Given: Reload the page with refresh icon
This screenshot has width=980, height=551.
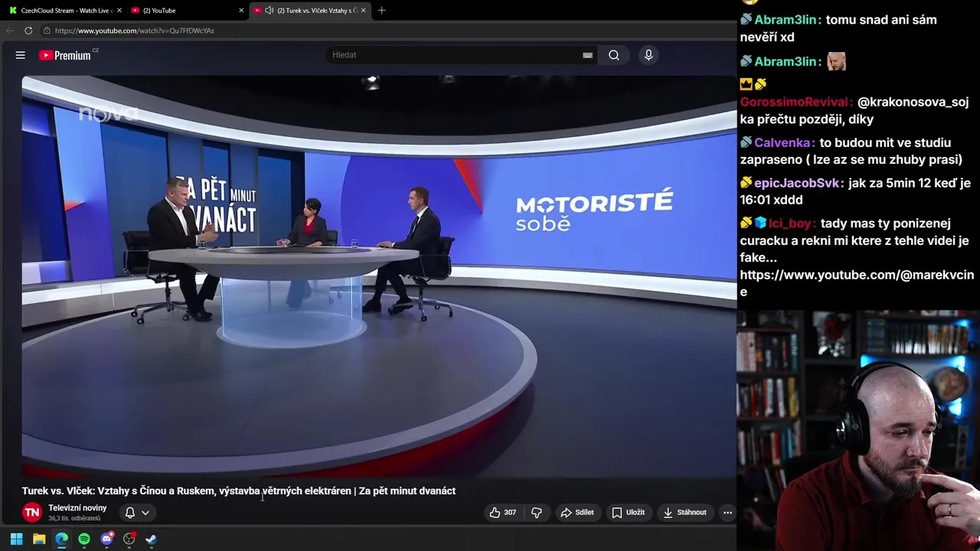Looking at the screenshot, I should [x=28, y=31].
